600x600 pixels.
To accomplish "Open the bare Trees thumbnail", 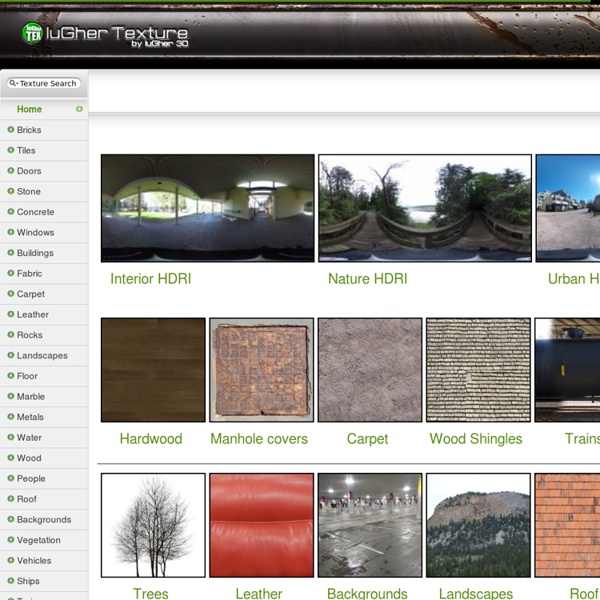I will click(153, 525).
